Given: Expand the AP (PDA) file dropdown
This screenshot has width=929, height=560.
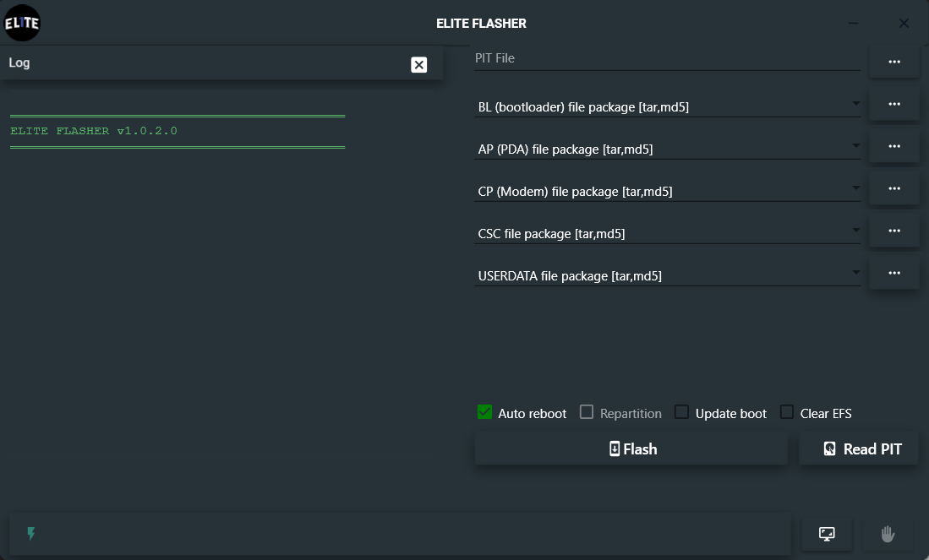Looking at the screenshot, I should 855,146.
